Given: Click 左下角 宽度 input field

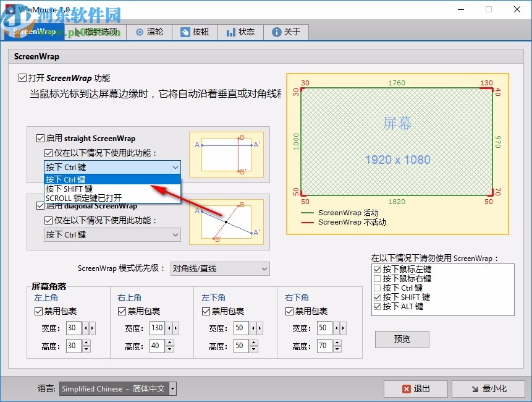Looking at the screenshot, I should point(241,328).
